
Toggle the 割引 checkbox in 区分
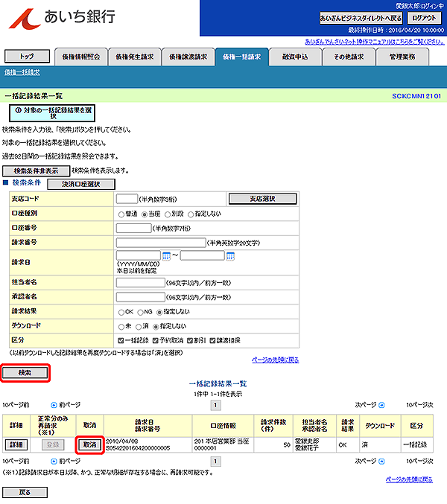(190, 341)
